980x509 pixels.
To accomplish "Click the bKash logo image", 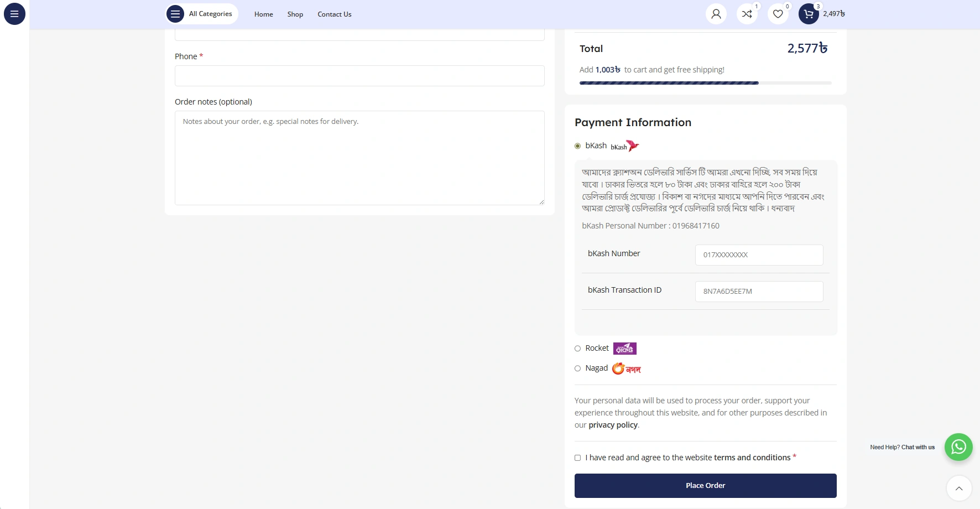I will (625, 146).
